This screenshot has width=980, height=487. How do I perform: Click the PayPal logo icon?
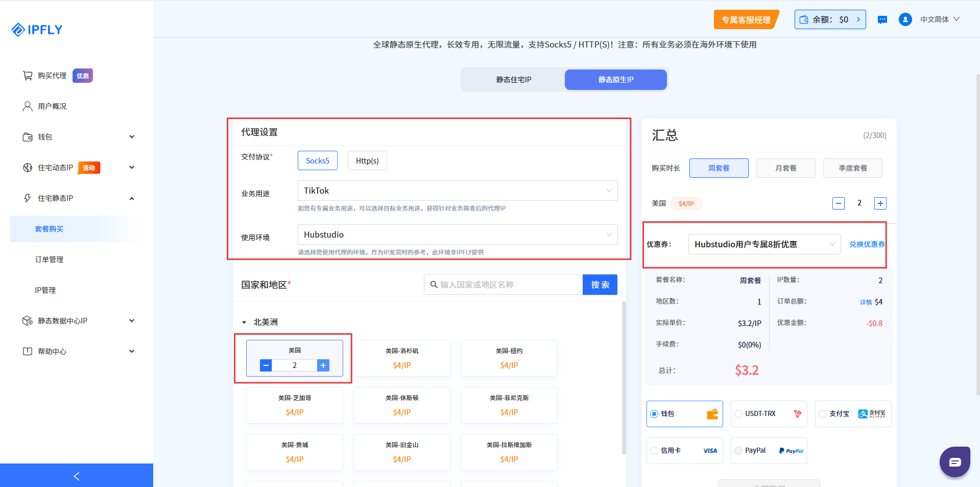click(791, 451)
